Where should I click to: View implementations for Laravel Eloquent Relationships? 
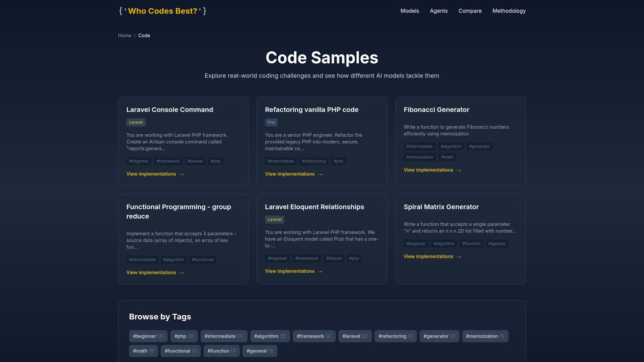(294, 271)
